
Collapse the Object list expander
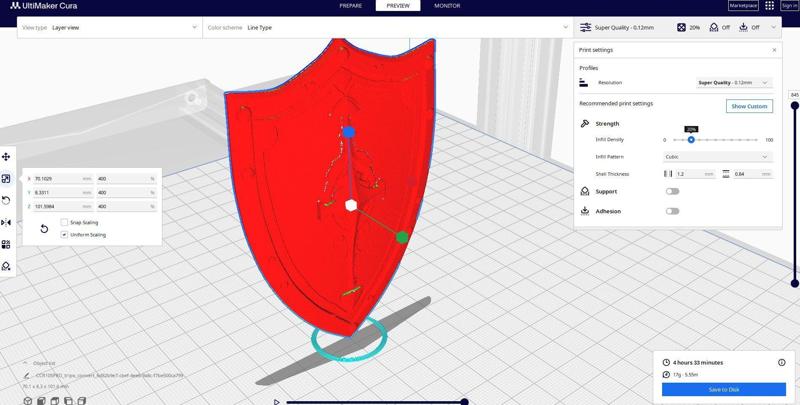pos(25,363)
